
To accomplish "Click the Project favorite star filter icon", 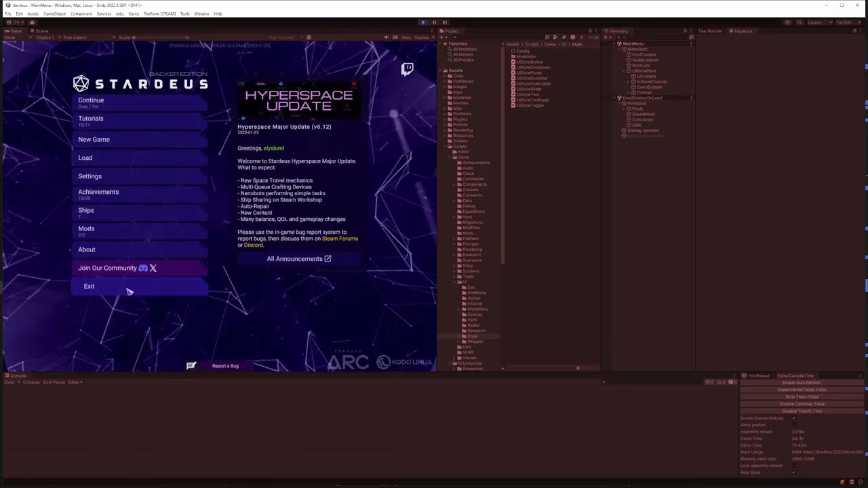I will tap(581, 37).
